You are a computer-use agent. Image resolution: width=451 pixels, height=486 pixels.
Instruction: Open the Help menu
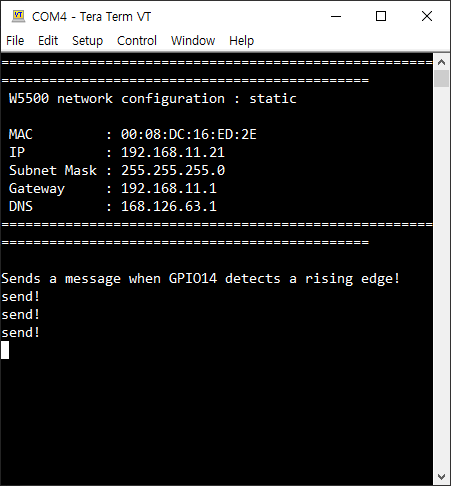pyautogui.click(x=241, y=41)
